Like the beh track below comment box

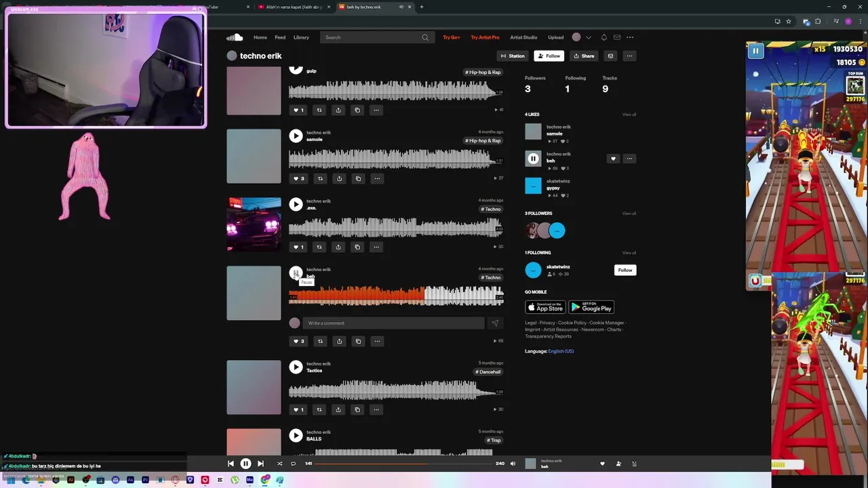(x=298, y=341)
